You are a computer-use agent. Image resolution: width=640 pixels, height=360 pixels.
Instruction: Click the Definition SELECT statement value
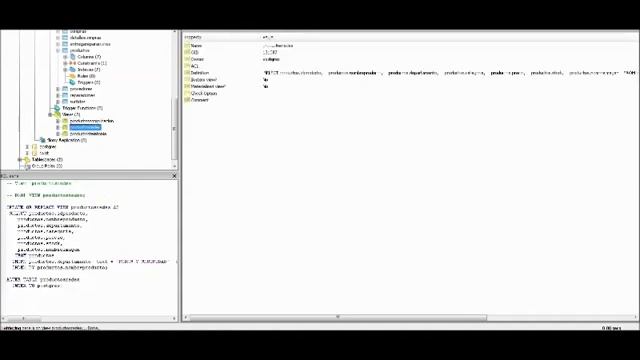[449, 73]
